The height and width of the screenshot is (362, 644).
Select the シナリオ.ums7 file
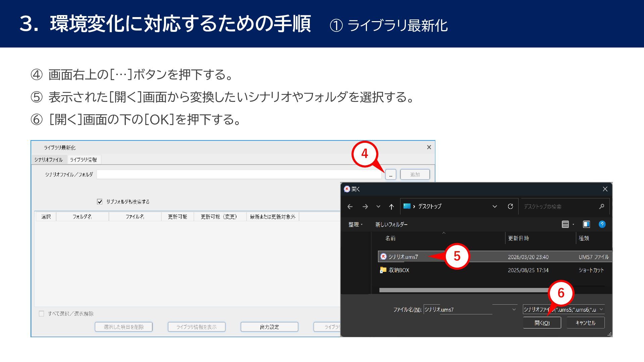(403, 257)
